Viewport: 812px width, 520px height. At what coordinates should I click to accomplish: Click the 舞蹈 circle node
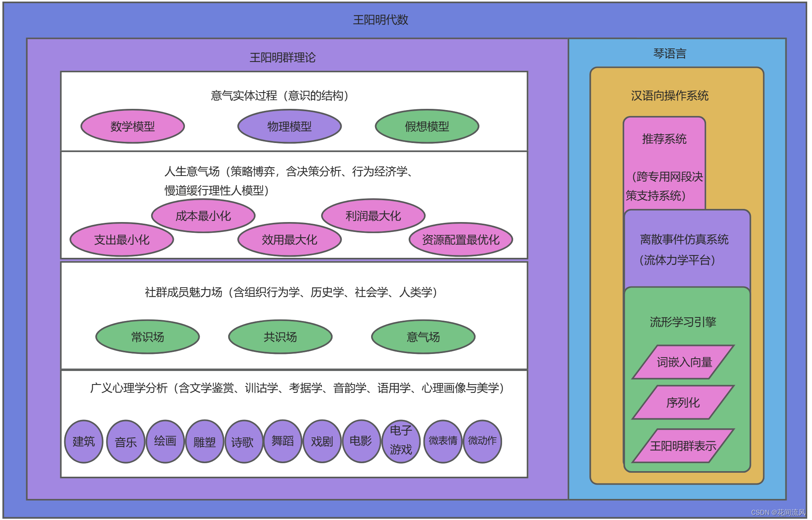283,441
